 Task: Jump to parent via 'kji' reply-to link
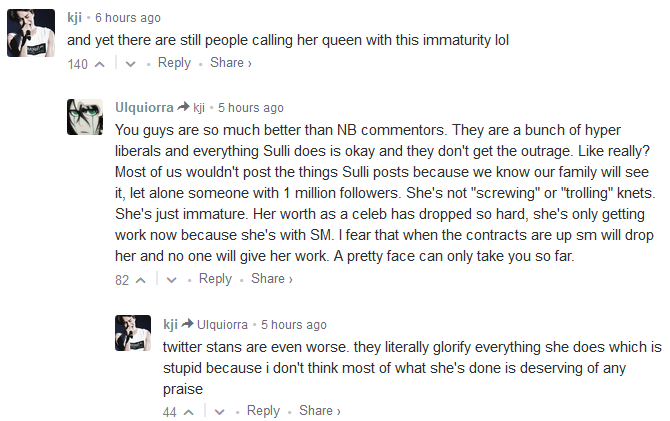click(x=199, y=107)
